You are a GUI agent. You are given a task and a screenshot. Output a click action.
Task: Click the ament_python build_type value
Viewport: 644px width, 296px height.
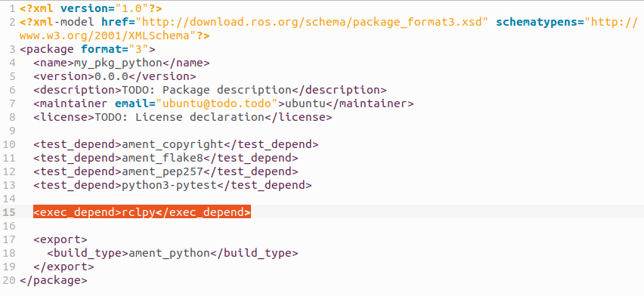pos(169,253)
